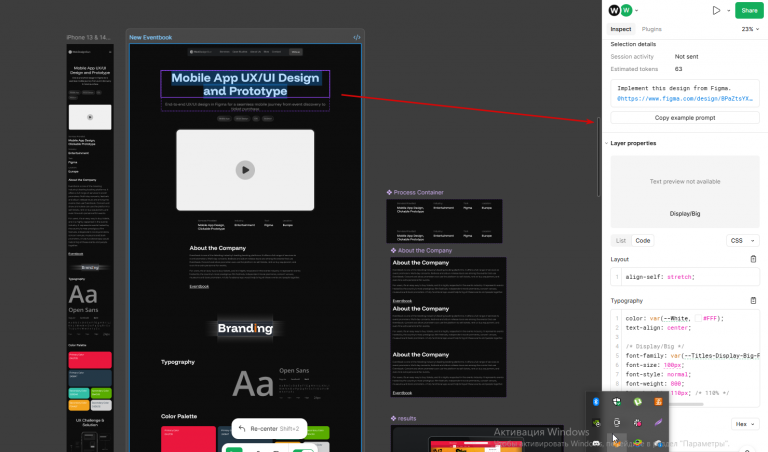Screen dimensions: 768x452
Task: Click the Not sent session activity value
Action: pyautogui.click(x=686, y=57)
